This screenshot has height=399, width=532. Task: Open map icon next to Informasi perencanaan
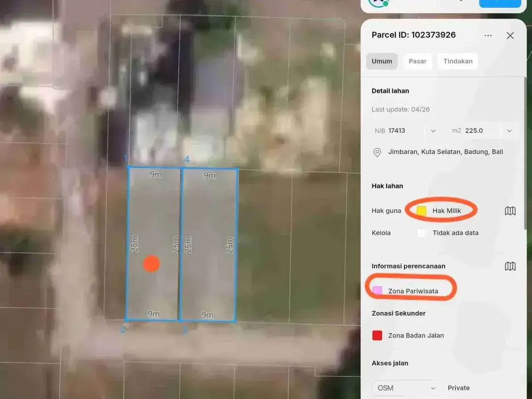pos(510,266)
